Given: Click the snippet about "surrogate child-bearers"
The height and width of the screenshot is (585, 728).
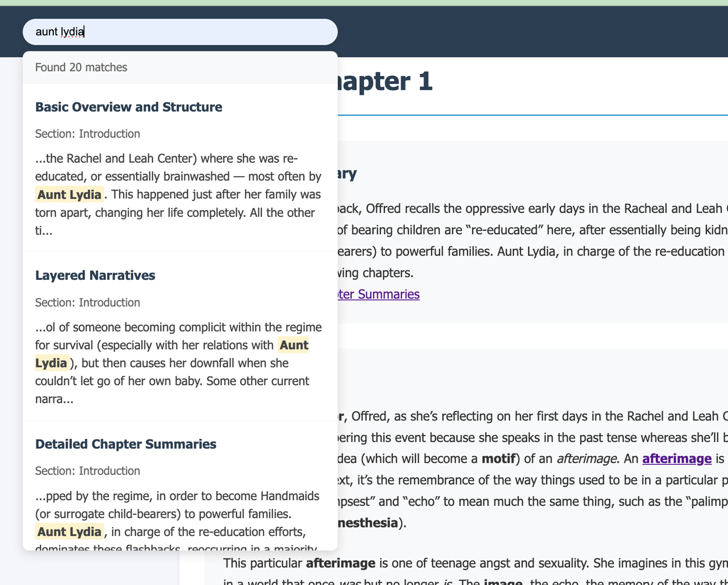Looking at the screenshot, I should coord(178,522).
